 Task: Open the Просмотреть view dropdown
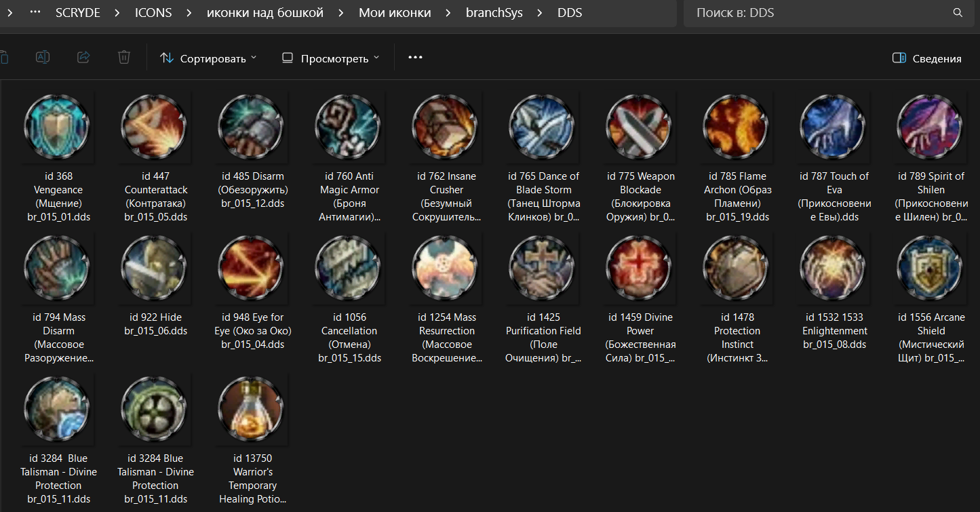pyautogui.click(x=331, y=58)
